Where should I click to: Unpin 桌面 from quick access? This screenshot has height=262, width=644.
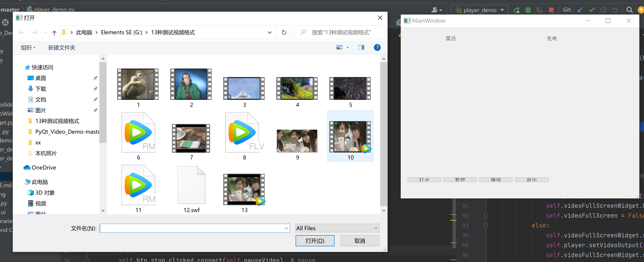pos(95,78)
